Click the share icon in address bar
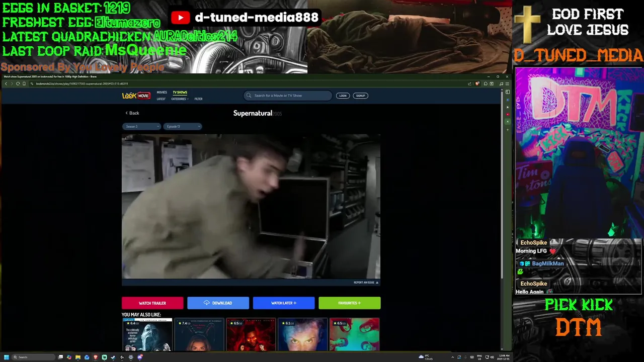Image resolution: width=644 pixels, height=362 pixels. (469, 83)
